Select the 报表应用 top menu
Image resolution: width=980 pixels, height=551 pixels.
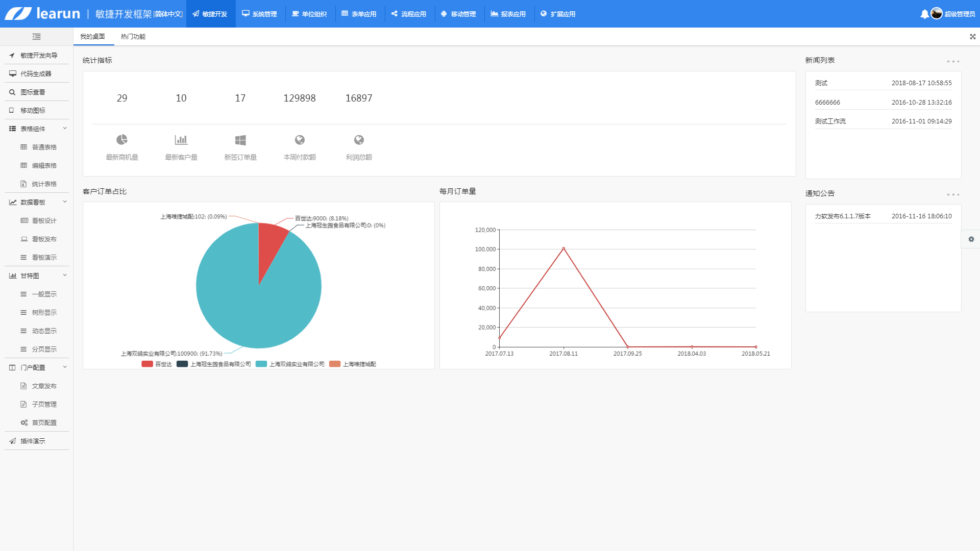508,14
